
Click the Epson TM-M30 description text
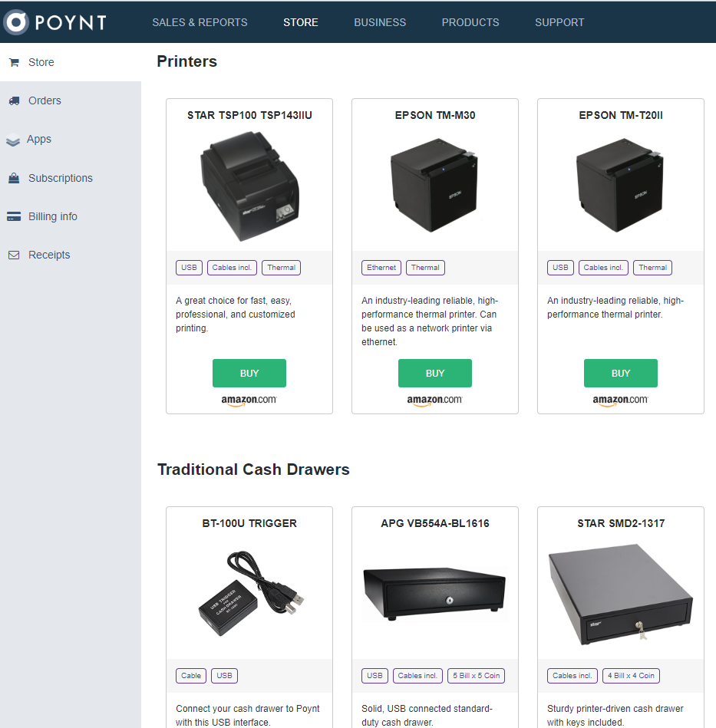click(x=430, y=321)
